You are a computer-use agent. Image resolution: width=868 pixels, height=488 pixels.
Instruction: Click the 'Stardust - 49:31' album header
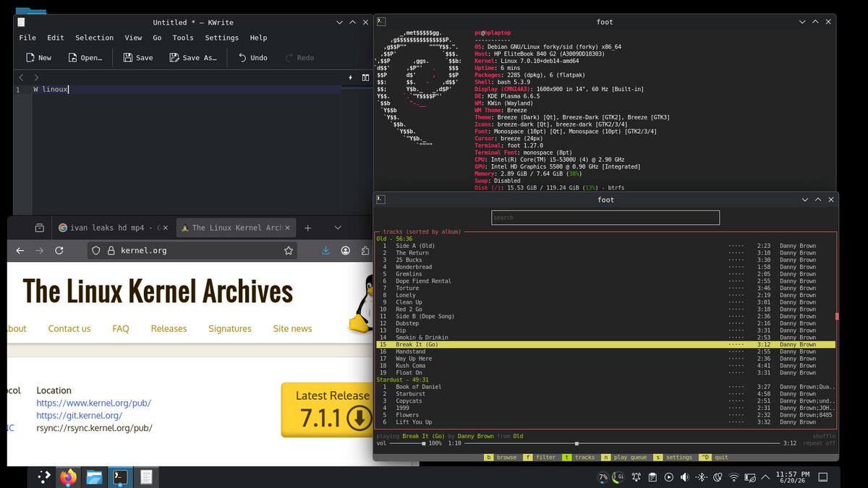pyautogui.click(x=402, y=380)
